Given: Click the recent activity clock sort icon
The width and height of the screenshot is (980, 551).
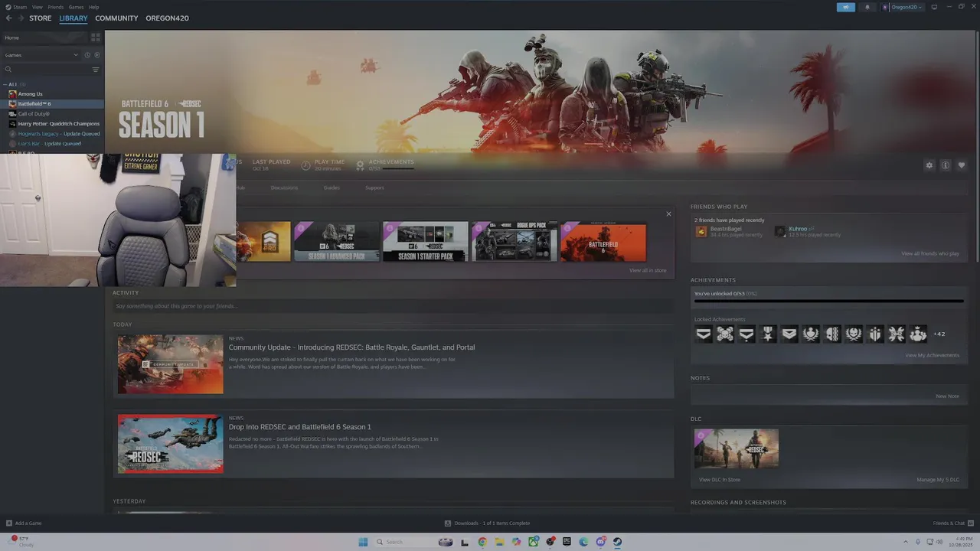Looking at the screenshot, I should pos(87,55).
